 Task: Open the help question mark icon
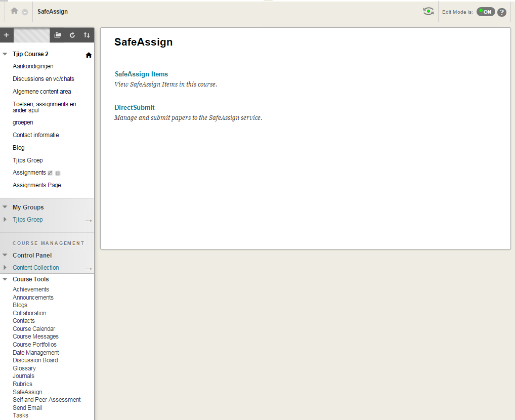501,12
